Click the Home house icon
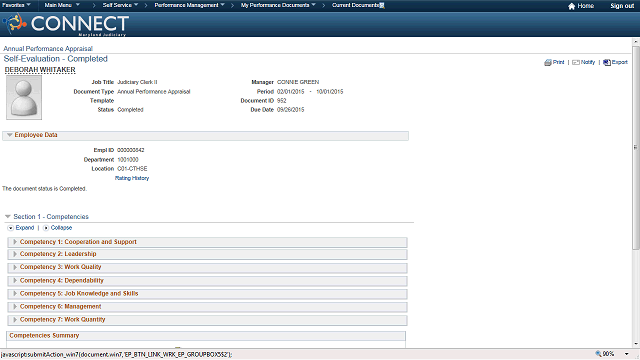 pyautogui.click(x=571, y=6)
